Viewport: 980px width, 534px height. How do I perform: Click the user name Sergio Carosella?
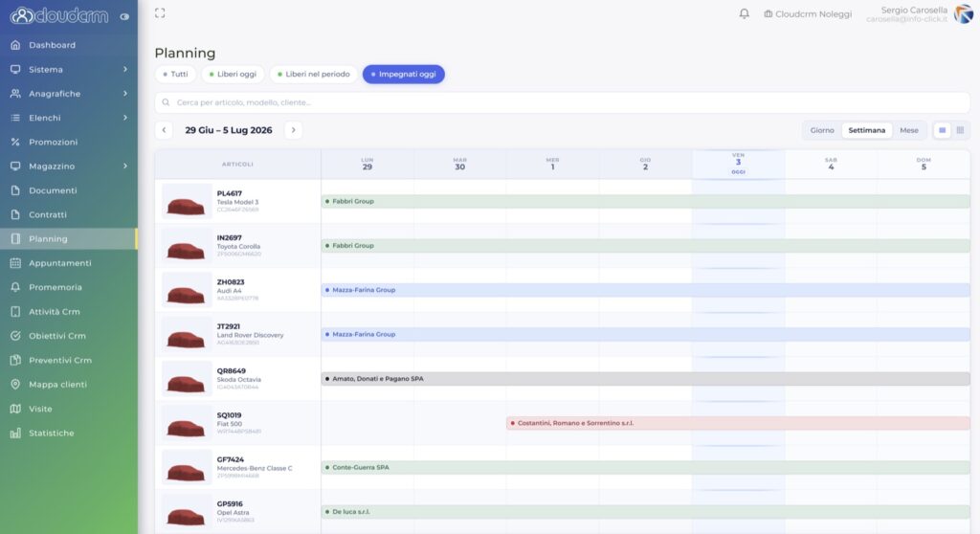(914, 10)
